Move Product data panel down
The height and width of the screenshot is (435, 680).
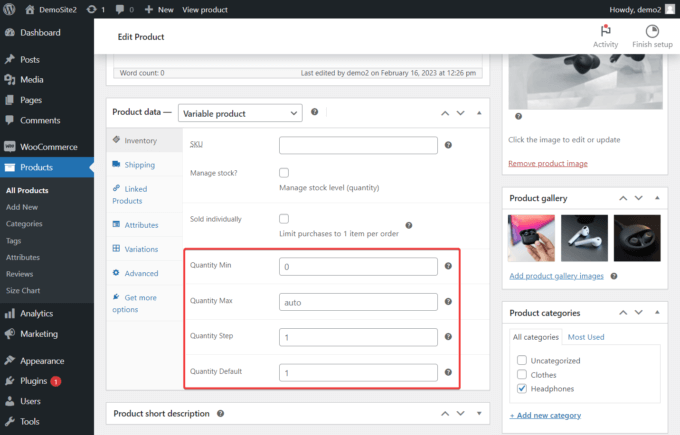tap(461, 113)
